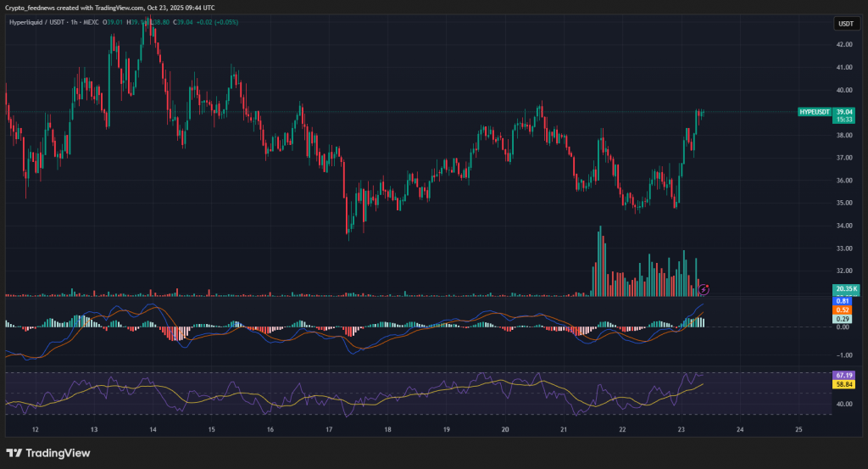Click the 20 date label on time axis
This screenshot has height=469, width=868.
[504, 430]
